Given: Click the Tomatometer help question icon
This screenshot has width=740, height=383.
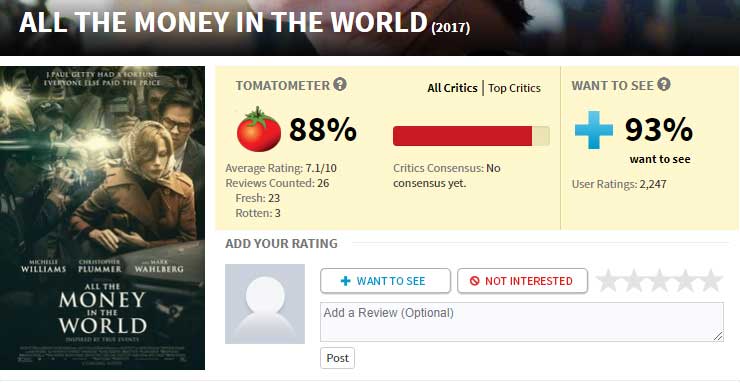Looking at the screenshot, I should pyautogui.click(x=340, y=85).
